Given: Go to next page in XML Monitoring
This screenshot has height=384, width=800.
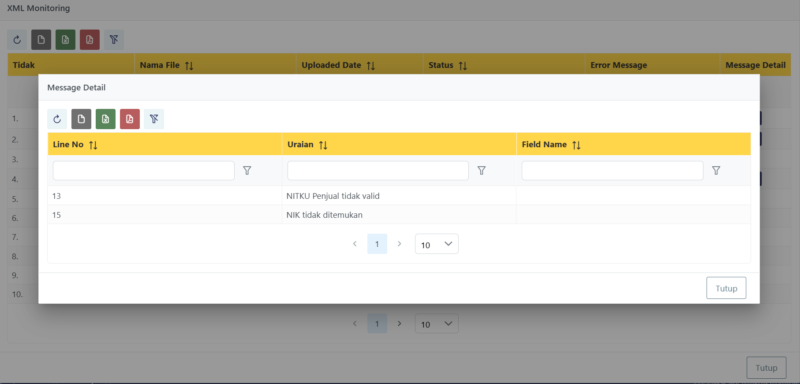Looking at the screenshot, I should tap(399, 323).
